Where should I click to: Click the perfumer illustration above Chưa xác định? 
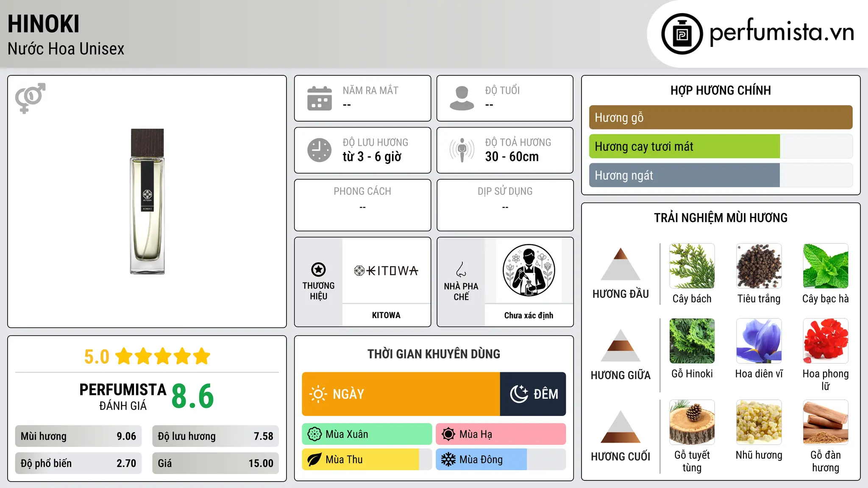529,270
